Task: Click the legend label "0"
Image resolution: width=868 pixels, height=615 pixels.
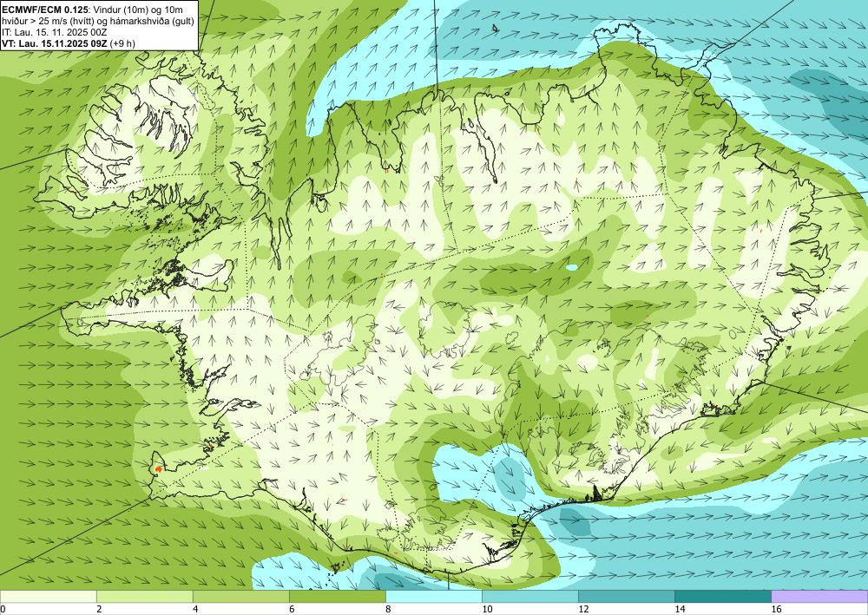Action: [3, 609]
